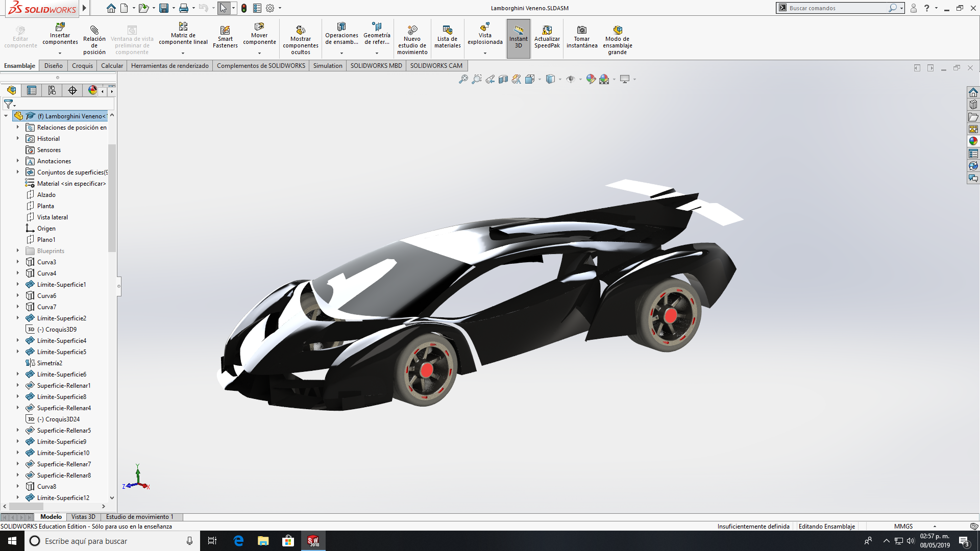This screenshot has height=551, width=980.
Task: Toggle Instant 3D mode
Action: coord(519,38)
